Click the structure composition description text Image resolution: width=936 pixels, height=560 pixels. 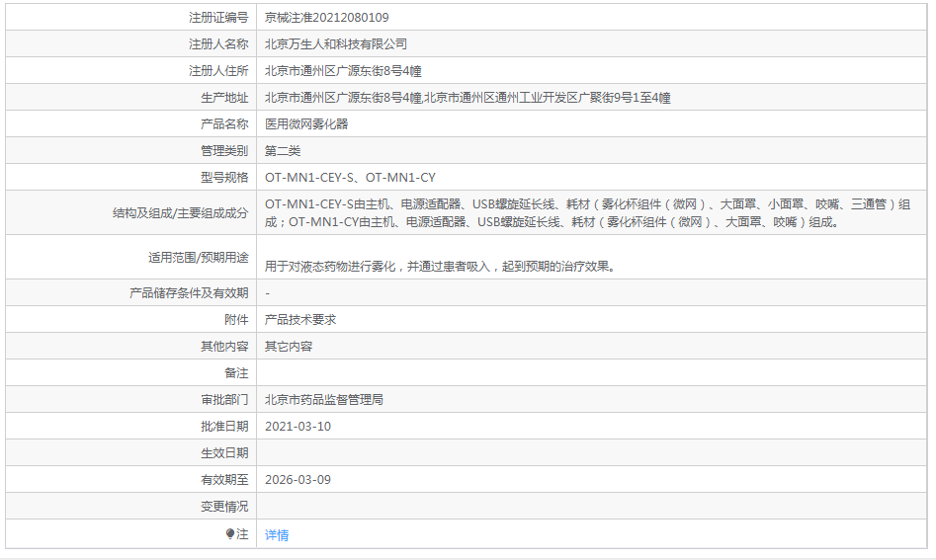click(x=587, y=213)
